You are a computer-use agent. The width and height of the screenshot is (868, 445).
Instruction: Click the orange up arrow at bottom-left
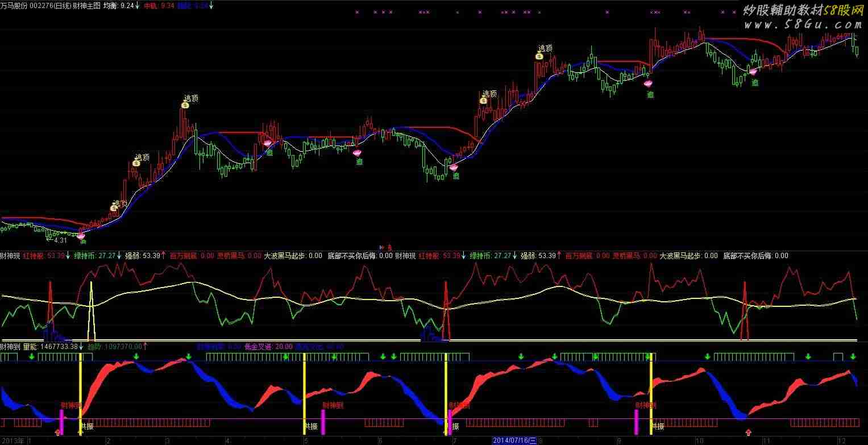point(57,433)
